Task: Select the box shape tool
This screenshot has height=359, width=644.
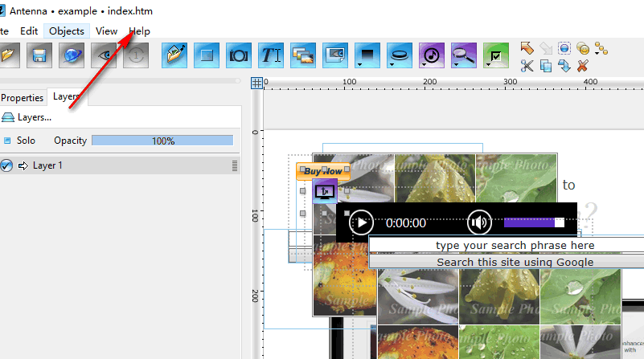Action: click(206, 55)
